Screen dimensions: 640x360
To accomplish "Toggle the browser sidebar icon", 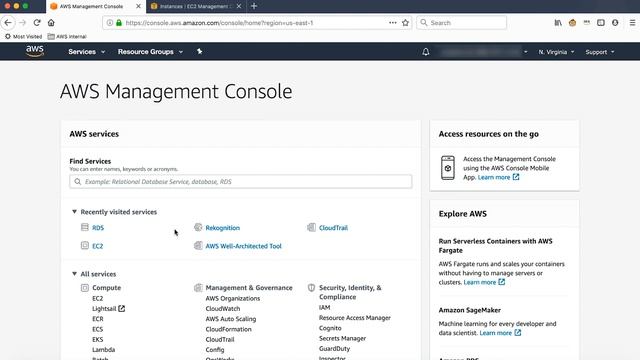I will click(x=601, y=23).
